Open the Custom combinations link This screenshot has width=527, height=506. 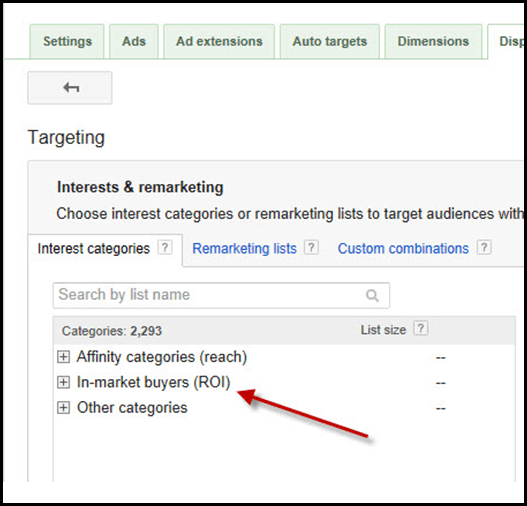(403, 249)
